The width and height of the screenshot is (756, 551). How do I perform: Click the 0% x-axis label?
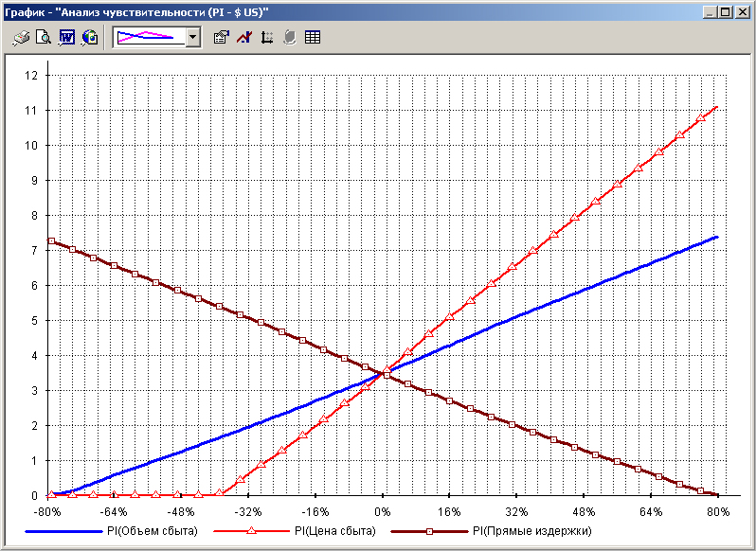(x=383, y=511)
